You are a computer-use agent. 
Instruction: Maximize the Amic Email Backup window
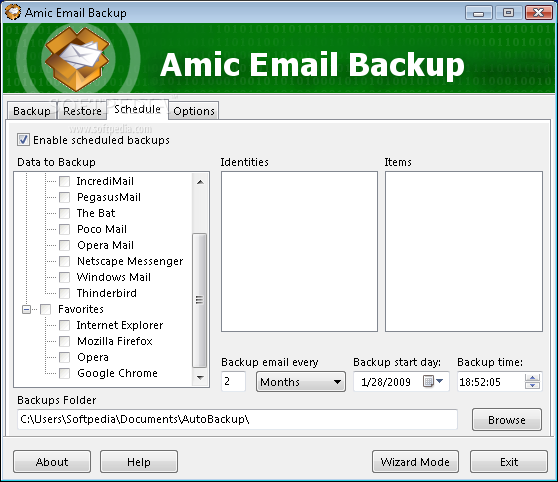point(508,13)
